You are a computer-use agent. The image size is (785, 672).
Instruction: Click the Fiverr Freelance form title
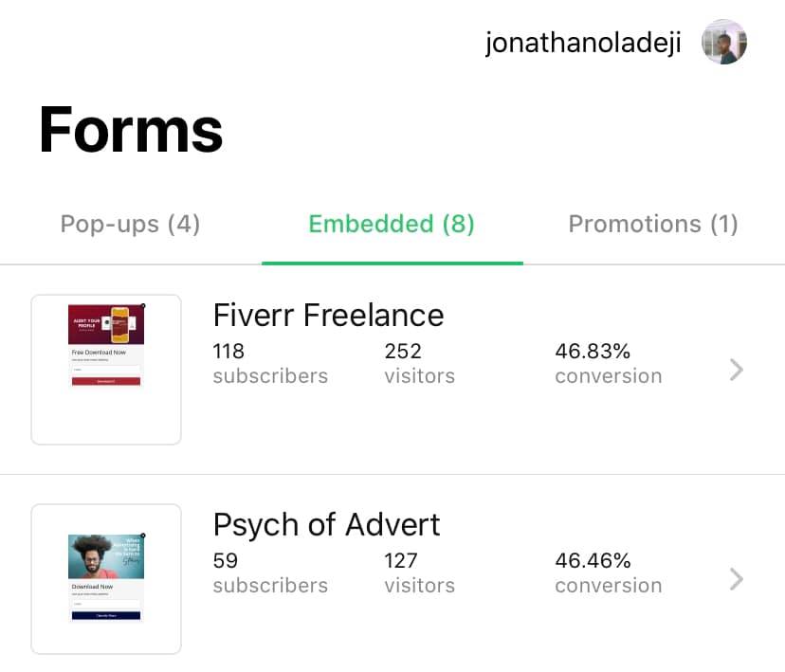pyautogui.click(x=328, y=315)
